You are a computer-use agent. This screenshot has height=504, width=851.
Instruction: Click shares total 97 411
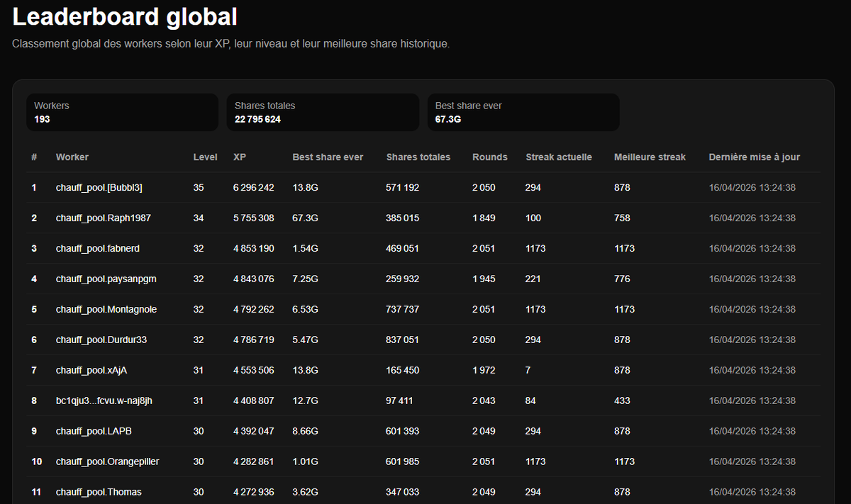click(400, 401)
